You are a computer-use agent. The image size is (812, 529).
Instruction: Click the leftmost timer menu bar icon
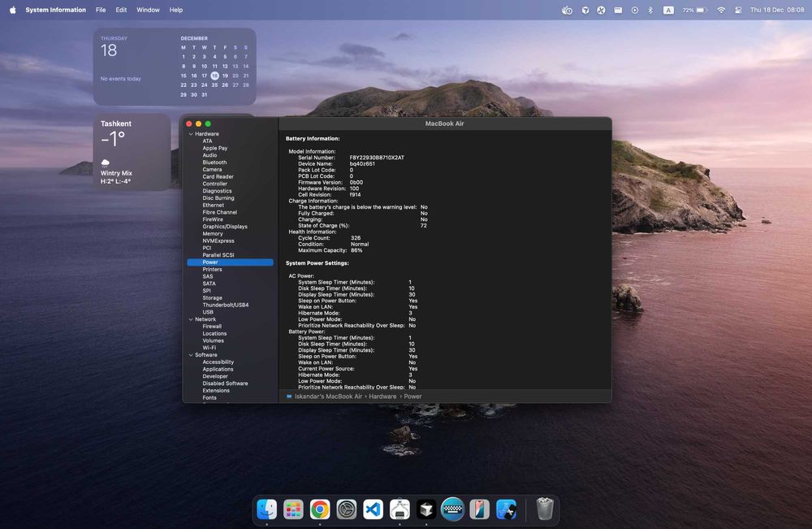pos(567,10)
